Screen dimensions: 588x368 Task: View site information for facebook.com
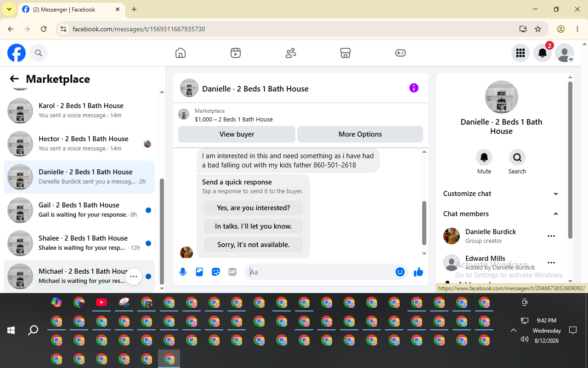[64, 29]
